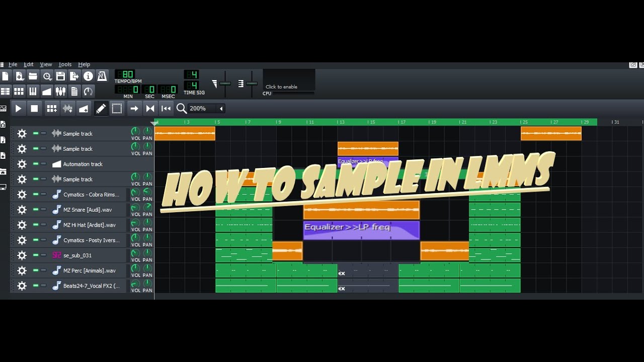
Task: Toggle loop points button
Action: click(150, 108)
